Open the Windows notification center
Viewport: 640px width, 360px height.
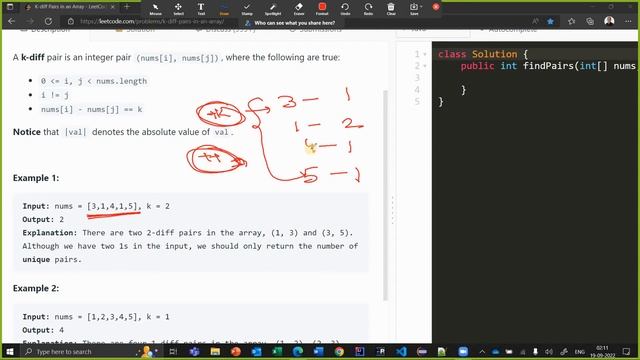point(627,351)
